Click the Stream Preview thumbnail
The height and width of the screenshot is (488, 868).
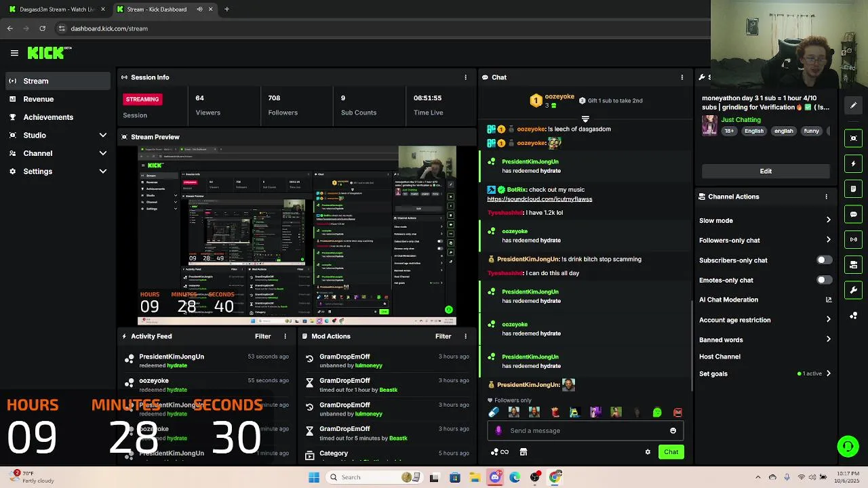[x=297, y=235]
